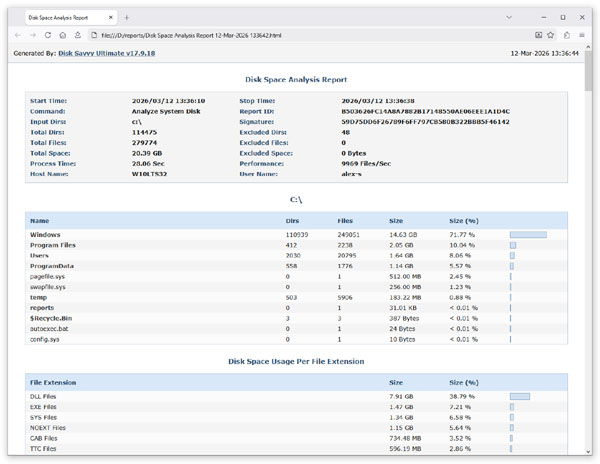Click the $Recycle.Bin entry
This screenshot has height=464, width=600.
click(x=51, y=318)
